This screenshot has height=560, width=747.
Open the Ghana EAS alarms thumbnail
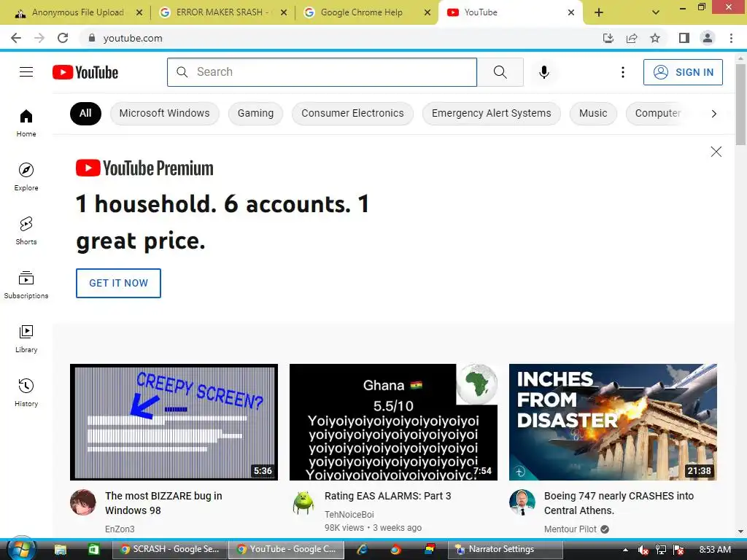[393, 422]
